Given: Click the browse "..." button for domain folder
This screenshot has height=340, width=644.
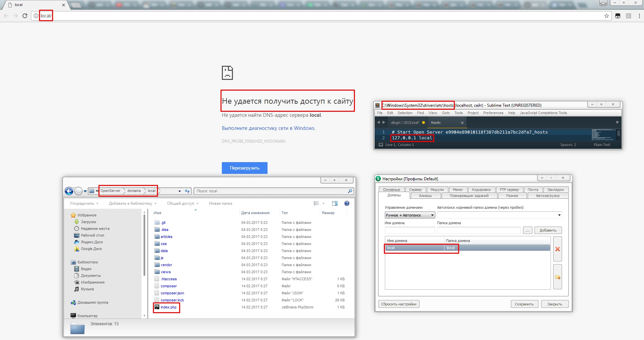Looking at the screenshot, I should pyautogui.click(x=527, y=230).
